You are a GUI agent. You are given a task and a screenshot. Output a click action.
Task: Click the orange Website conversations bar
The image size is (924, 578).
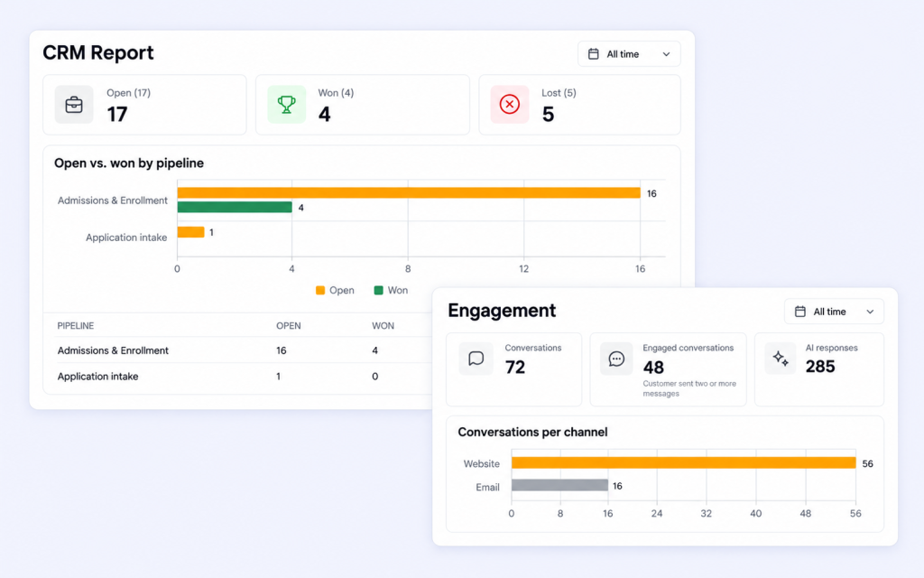click(x=684, y=463)
